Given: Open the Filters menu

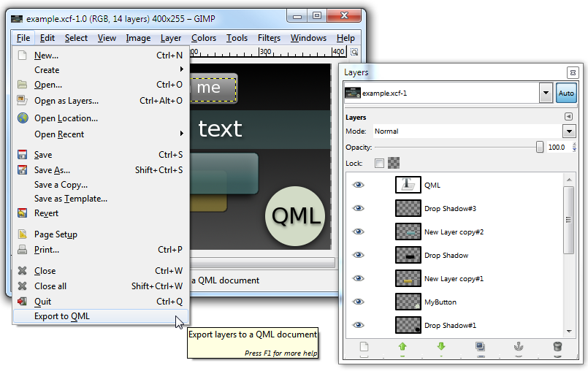Looking at the screenshot, I should pyautogui.click(x=269, y=38).
